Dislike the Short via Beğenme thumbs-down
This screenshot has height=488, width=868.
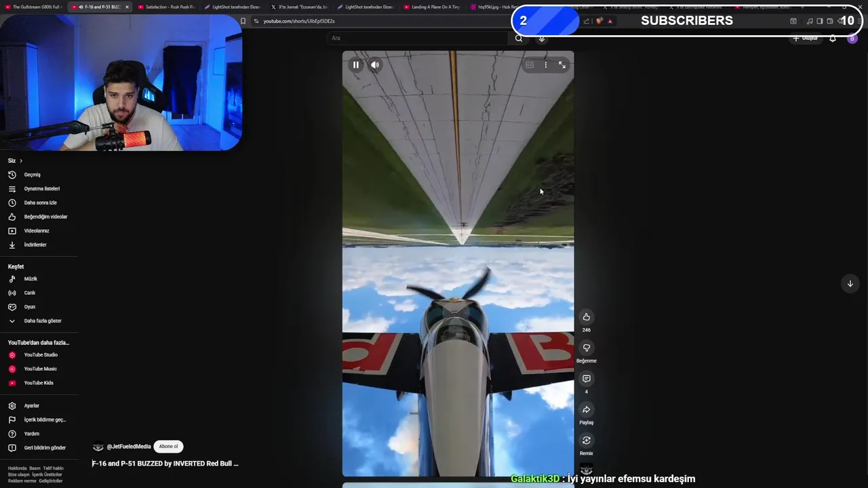tap(587, 348)
